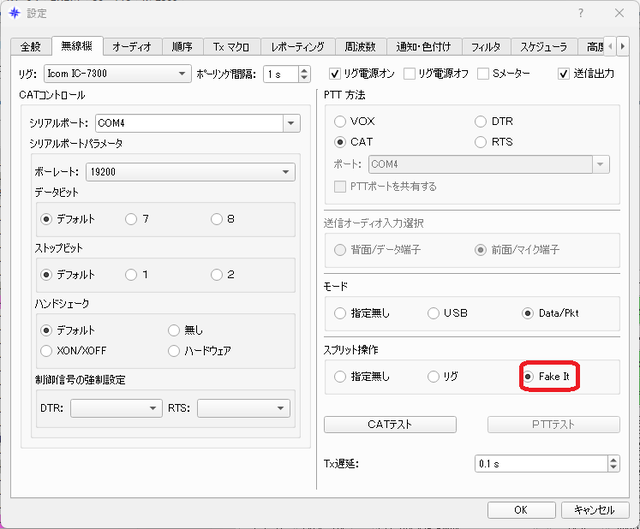Confirm settings with the OK button
Screen dimensions: 640x529
pos(521,510)
